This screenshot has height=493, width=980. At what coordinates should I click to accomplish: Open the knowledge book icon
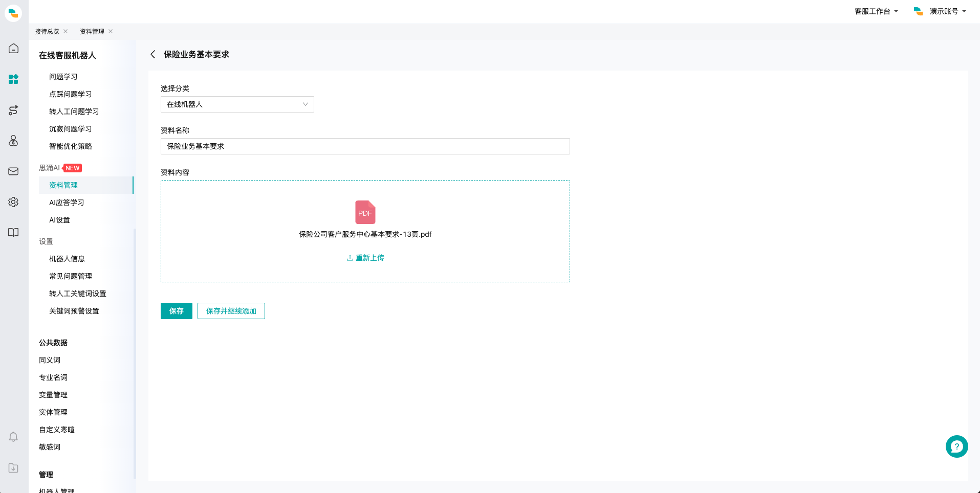(13, 233)
